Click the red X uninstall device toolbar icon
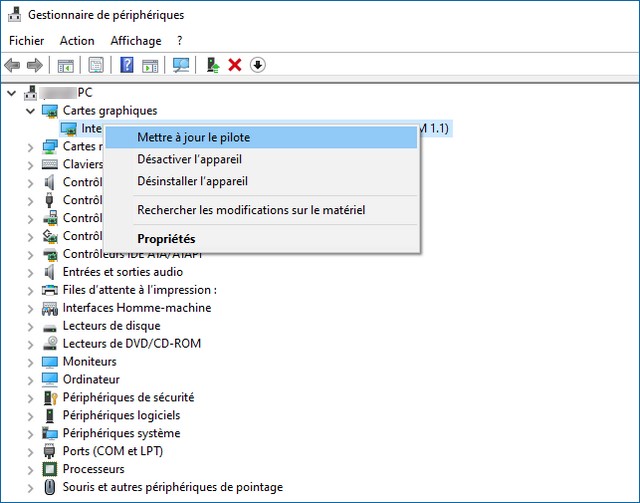 click(x=235, y=65)
